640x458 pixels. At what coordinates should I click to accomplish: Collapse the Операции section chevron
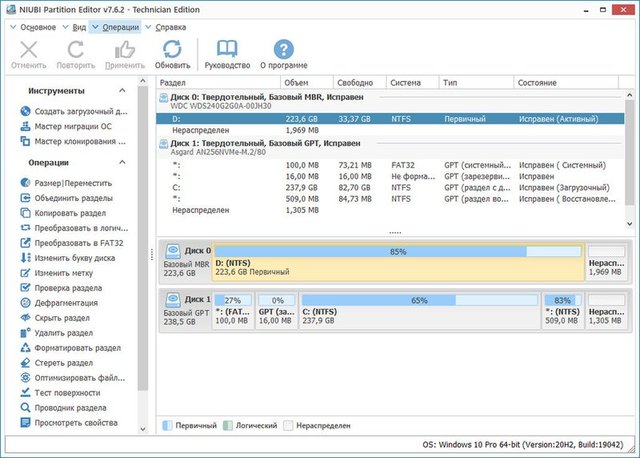(123, 162)
